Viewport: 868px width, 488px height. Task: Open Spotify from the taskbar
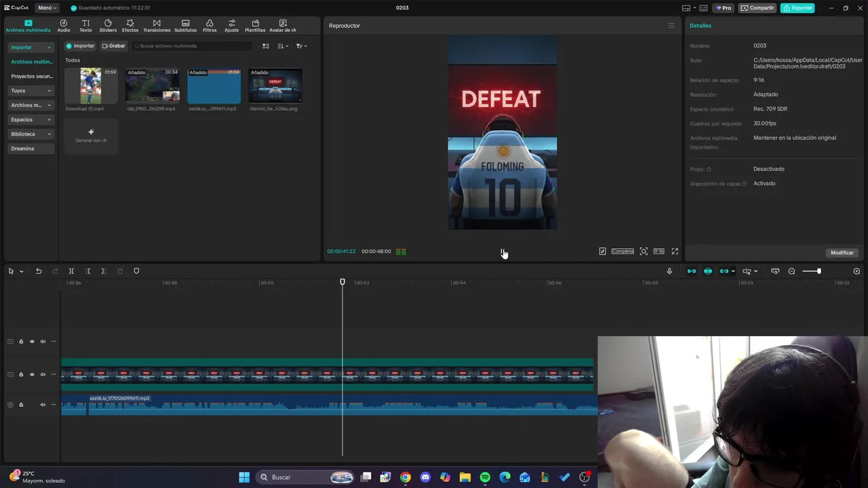point(485,477)
